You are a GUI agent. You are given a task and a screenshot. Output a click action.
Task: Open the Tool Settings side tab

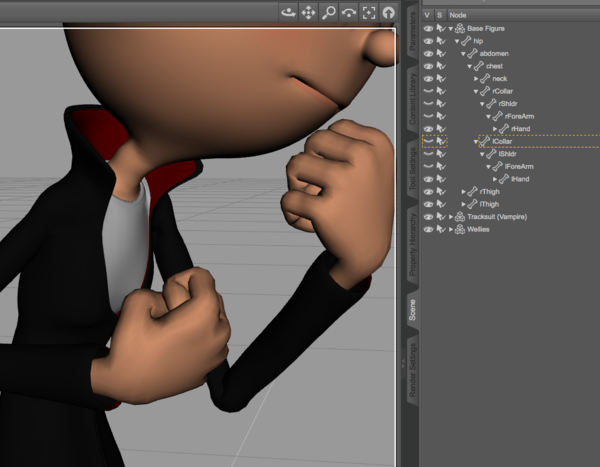pos(412,168)
